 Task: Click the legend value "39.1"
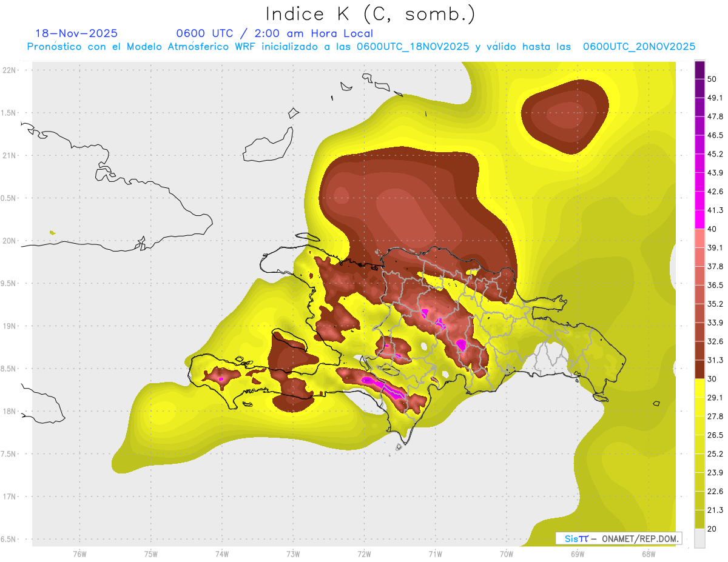click(x=716, y=247)
